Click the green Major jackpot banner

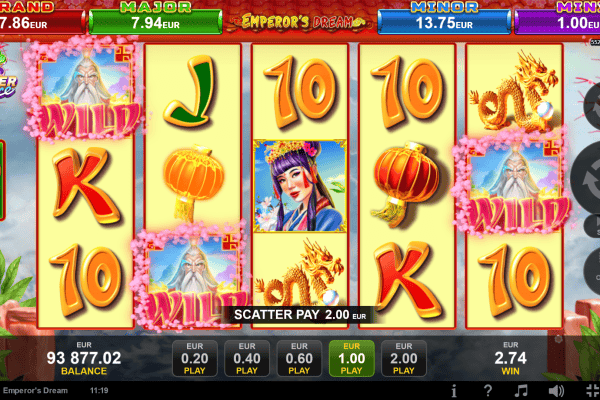pos(155,18)
